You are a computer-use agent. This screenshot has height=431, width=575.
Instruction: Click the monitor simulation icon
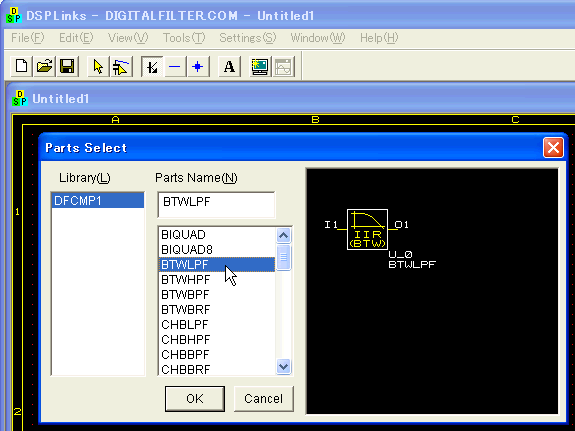coord(260,66)
